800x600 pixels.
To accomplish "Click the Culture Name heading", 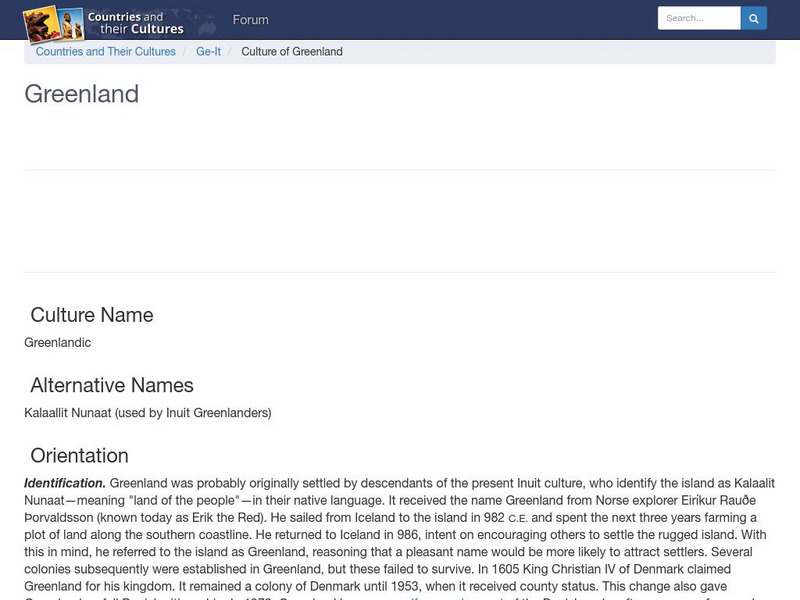I will point(92,315).
